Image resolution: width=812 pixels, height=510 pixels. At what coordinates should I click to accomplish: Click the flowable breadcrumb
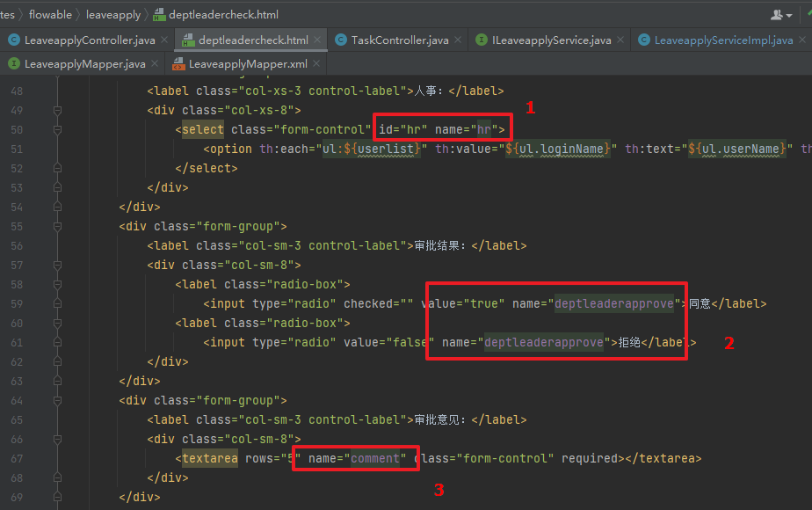50,15
